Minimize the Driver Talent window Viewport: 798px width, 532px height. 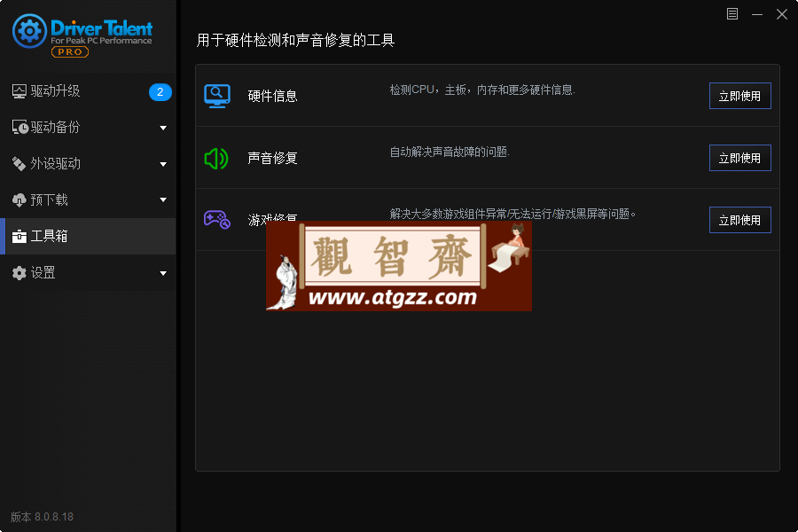point(757,14)
